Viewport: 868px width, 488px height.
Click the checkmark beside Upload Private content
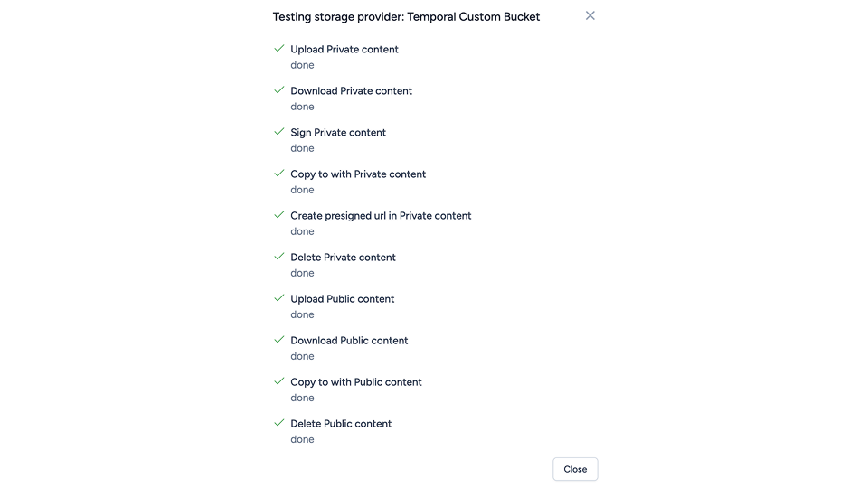click(279, 49)
